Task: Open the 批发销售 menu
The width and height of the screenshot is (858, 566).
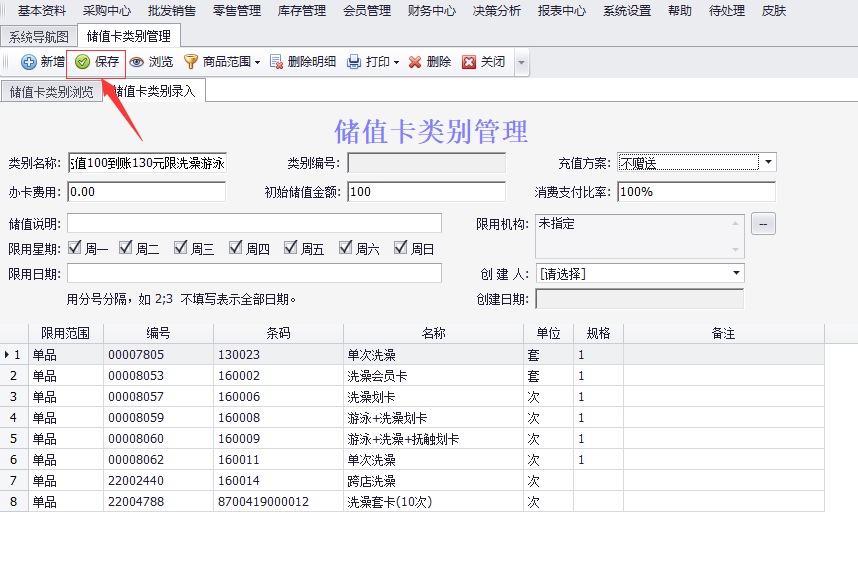Action: coord(172,10)
